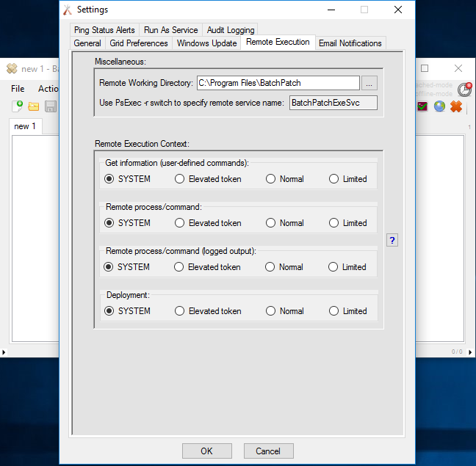Open the File menu in BatchPatch window

[18, 89]
